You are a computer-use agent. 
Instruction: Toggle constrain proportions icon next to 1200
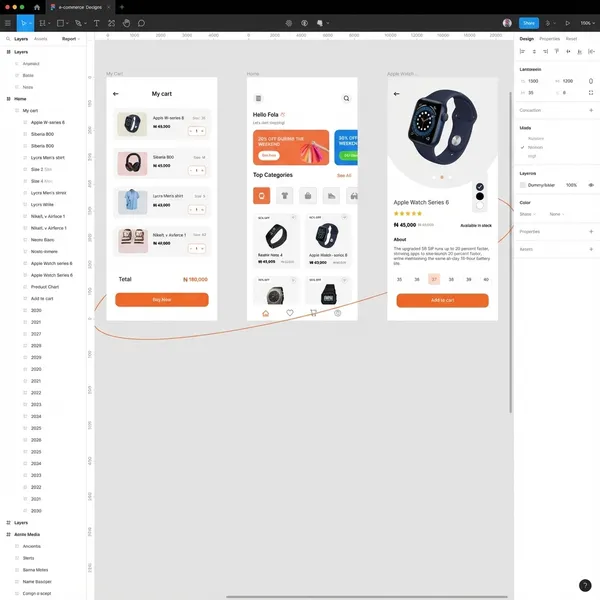coord(591,81)
